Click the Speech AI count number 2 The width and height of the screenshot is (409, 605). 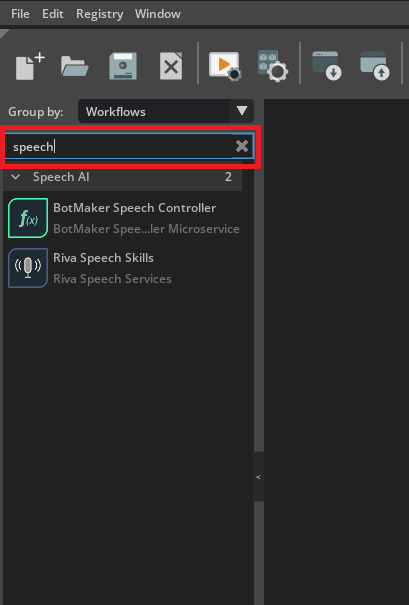coord(228,177)
